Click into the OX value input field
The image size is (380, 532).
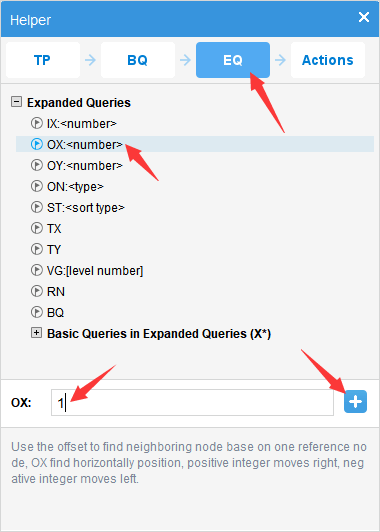[192, 402]
